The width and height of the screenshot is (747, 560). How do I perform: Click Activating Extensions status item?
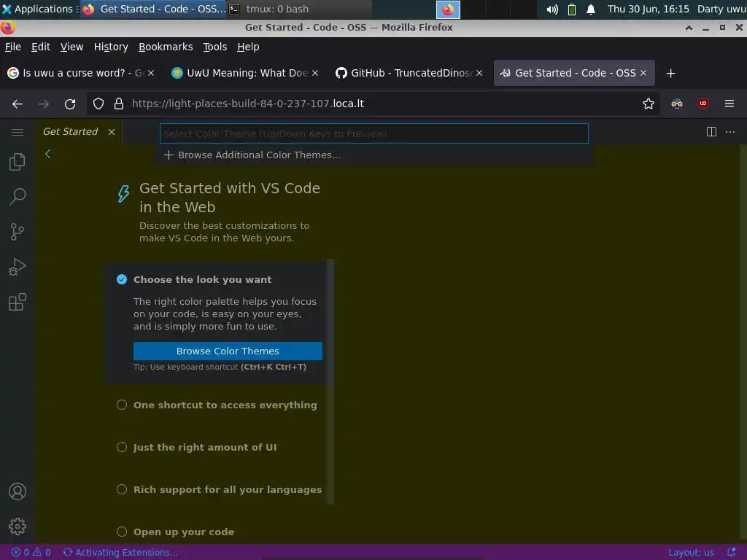120,553
